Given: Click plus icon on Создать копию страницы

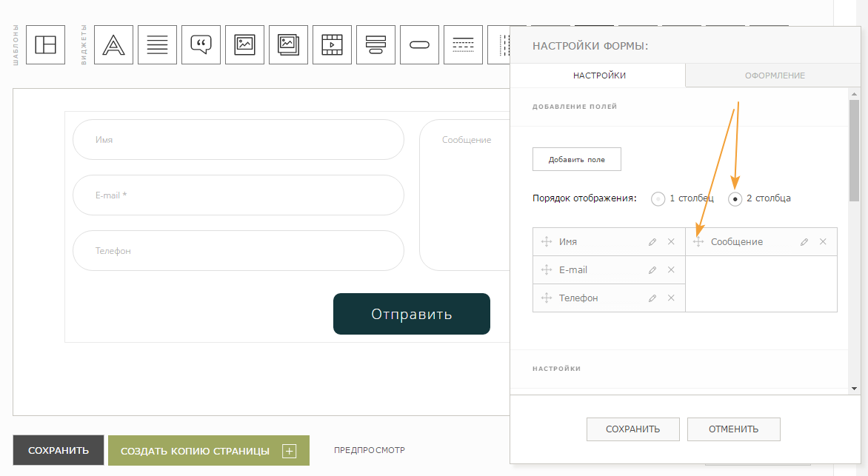Looking at the screenshot, I should click(x=289, y=451).
